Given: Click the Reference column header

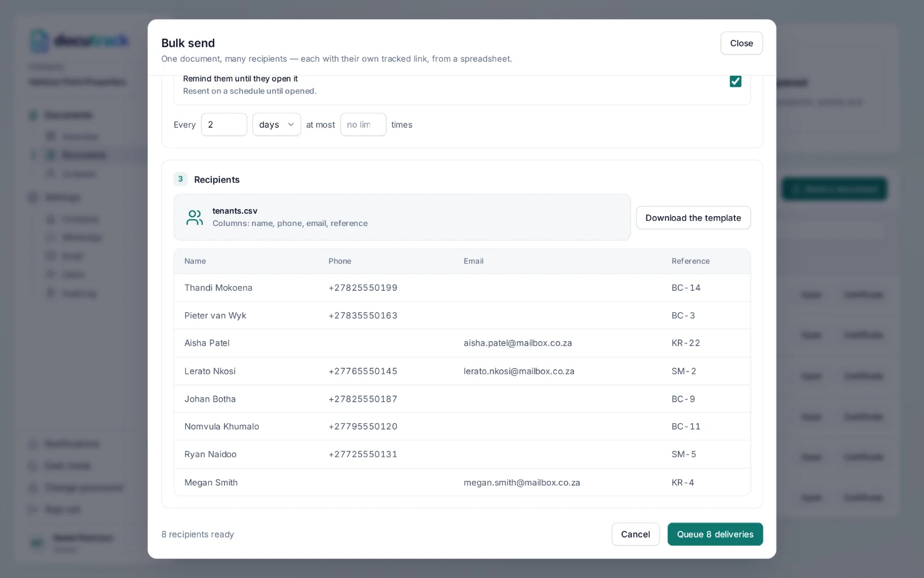Looking at the screenshot, I should point(690,261).
